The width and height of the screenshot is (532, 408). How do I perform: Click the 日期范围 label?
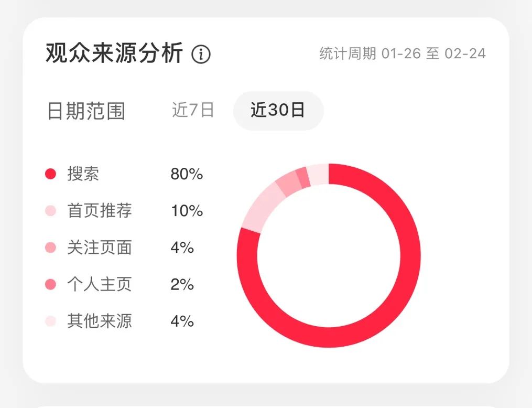[86, 111]
